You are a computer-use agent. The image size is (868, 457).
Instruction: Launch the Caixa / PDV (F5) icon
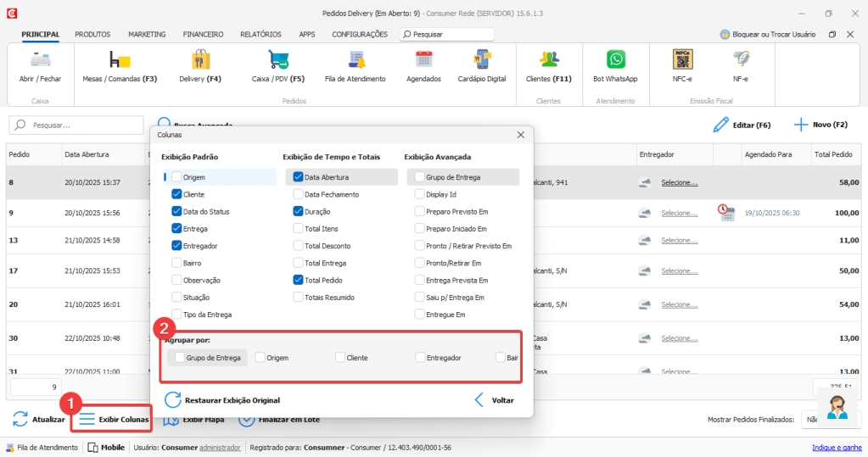(278, 60)
